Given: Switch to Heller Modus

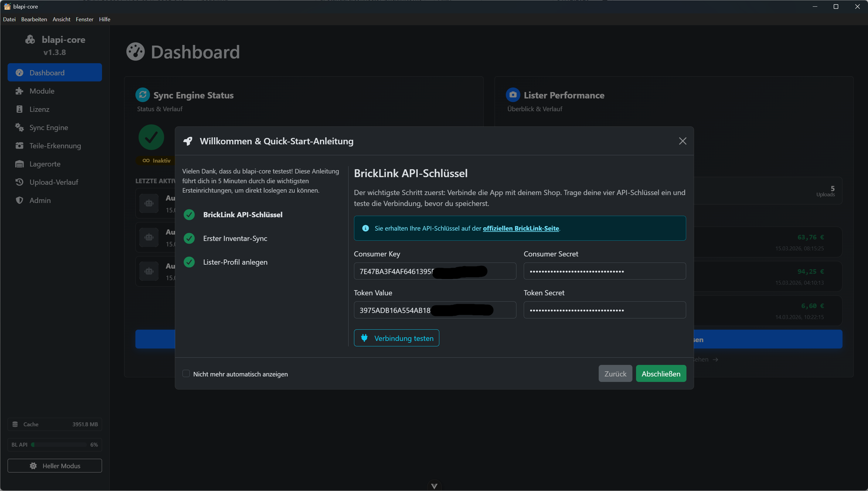Looking at the screenshot, I should [x=55, y=466].
